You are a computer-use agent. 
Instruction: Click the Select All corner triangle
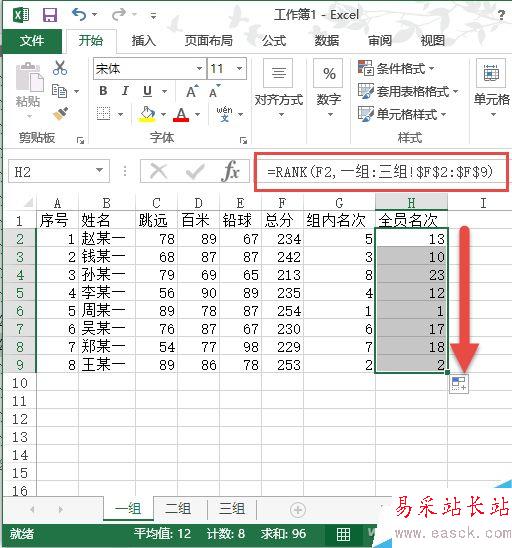click(x=28, y=202)
